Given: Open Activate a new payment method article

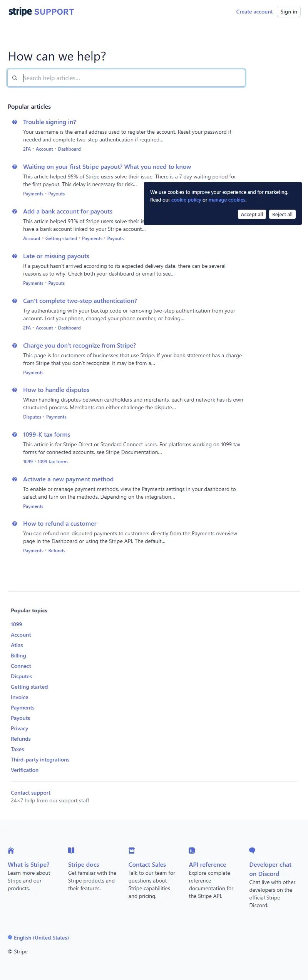Looking at the screenshot, I should 69,479.
